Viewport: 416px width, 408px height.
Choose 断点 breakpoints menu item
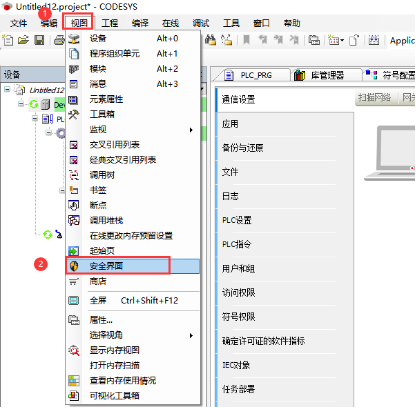pyautogui.click(x=133, y=205)
